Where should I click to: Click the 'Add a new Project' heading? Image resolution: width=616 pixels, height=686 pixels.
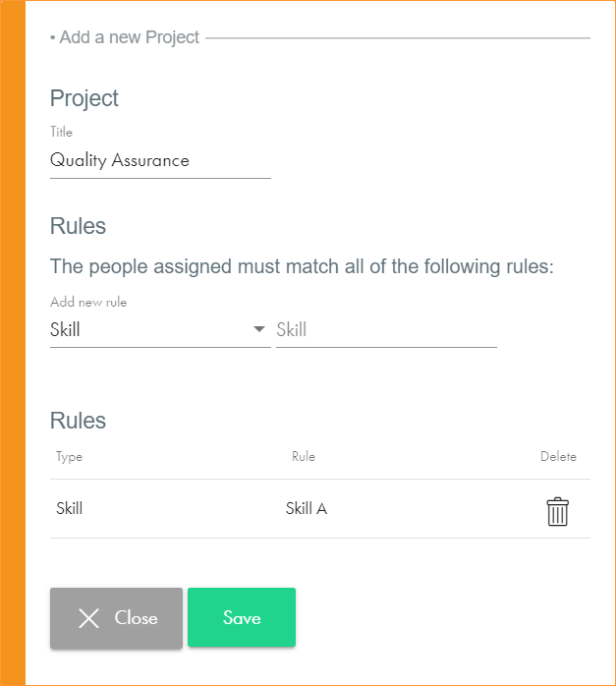(x=128, y=38)
